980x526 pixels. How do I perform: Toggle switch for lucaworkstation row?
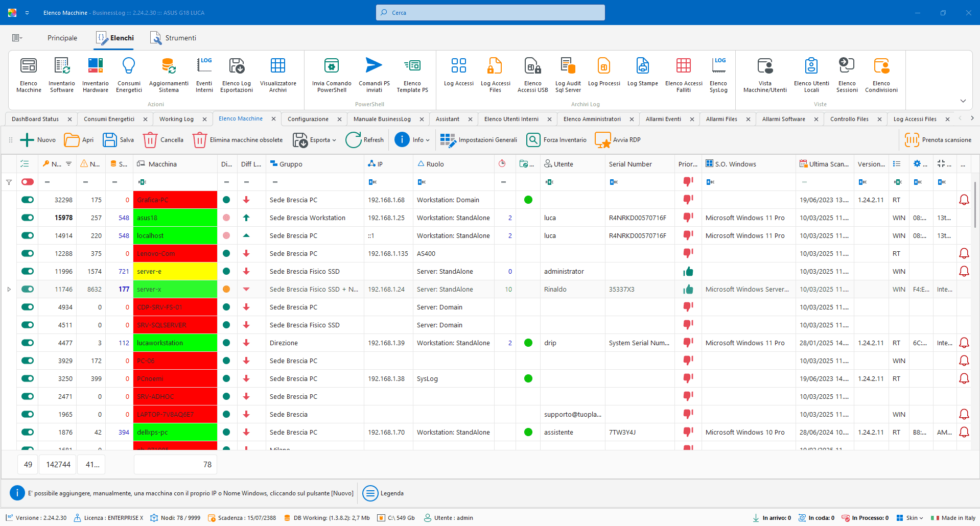pos(28,343)
